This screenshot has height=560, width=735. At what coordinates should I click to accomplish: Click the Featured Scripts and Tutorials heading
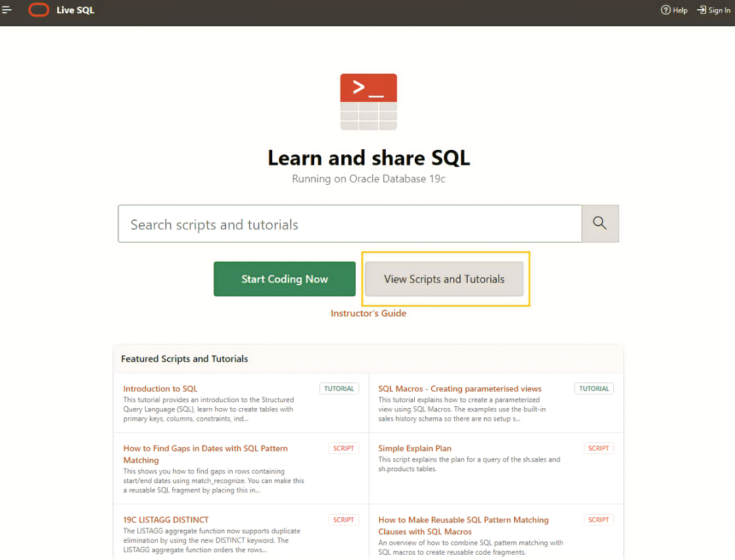[x=184, y=358]
